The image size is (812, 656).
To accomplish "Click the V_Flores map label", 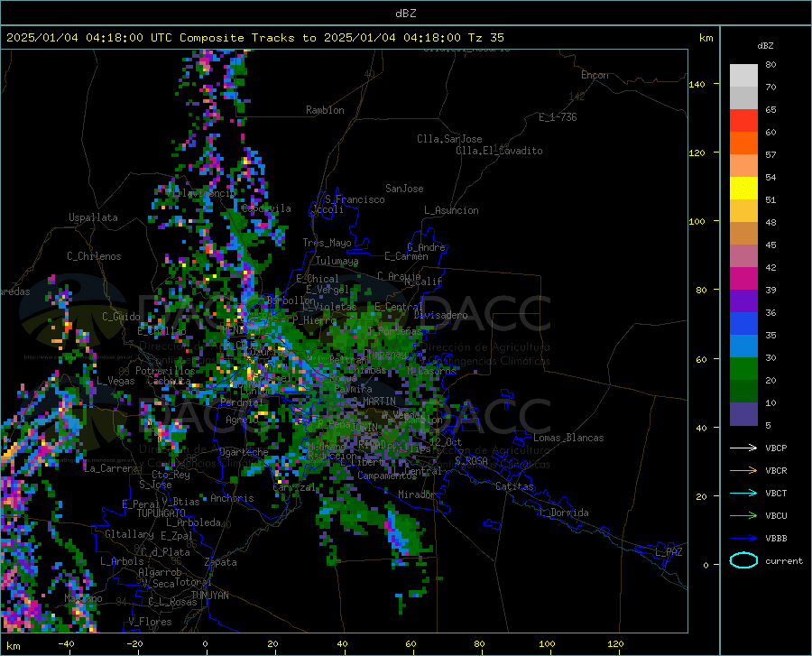I will (150, 622).
